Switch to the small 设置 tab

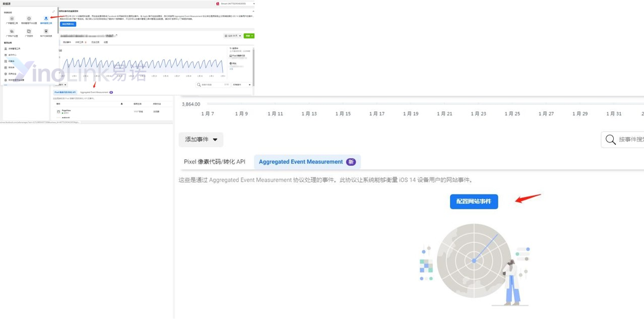click(106, 42)
